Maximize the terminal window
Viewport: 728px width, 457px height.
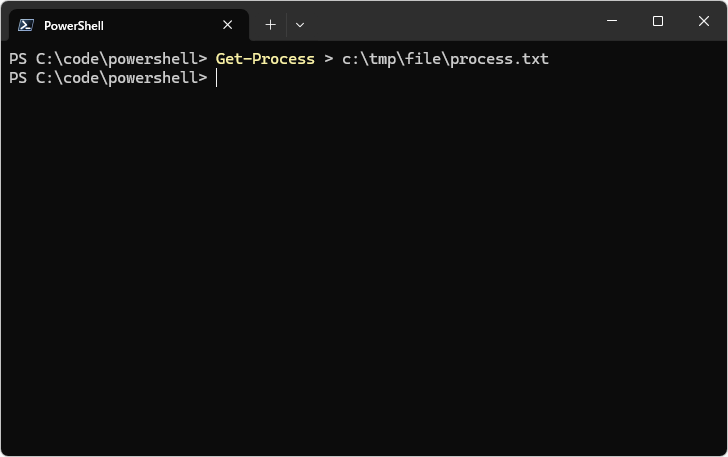click(x=657, y=22)
